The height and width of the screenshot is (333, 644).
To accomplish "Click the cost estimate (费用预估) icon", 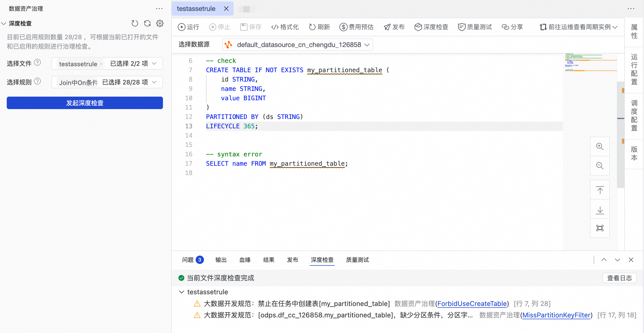I will 343,27.
